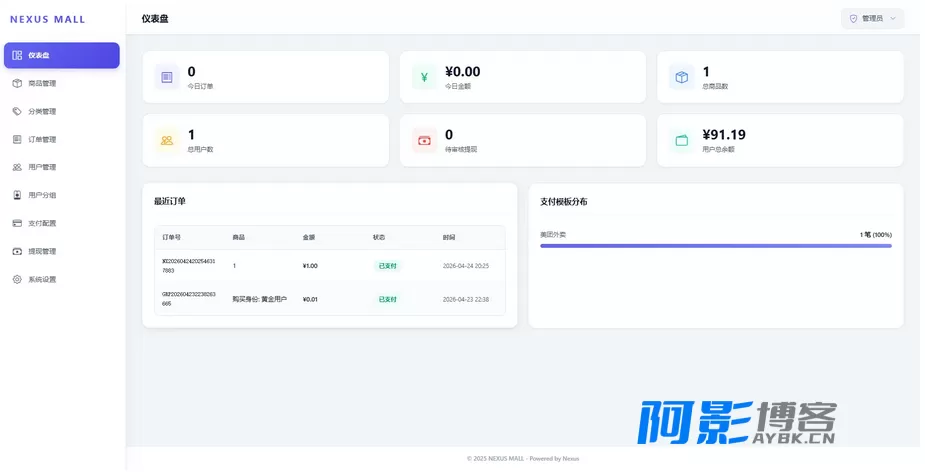Screen dimensions: 925x473
Task: Click the NEXUS MALL logo link
Action: point(48,19)
